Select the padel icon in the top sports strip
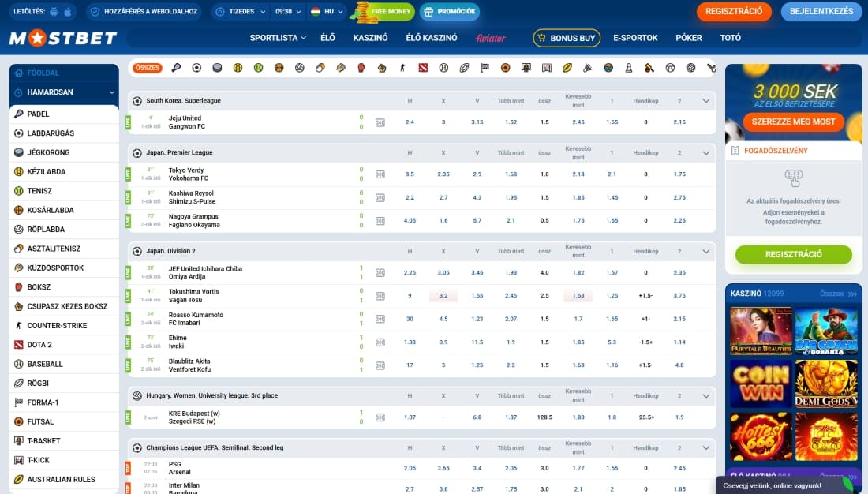The image size is (868, 494). coord(176,68)
